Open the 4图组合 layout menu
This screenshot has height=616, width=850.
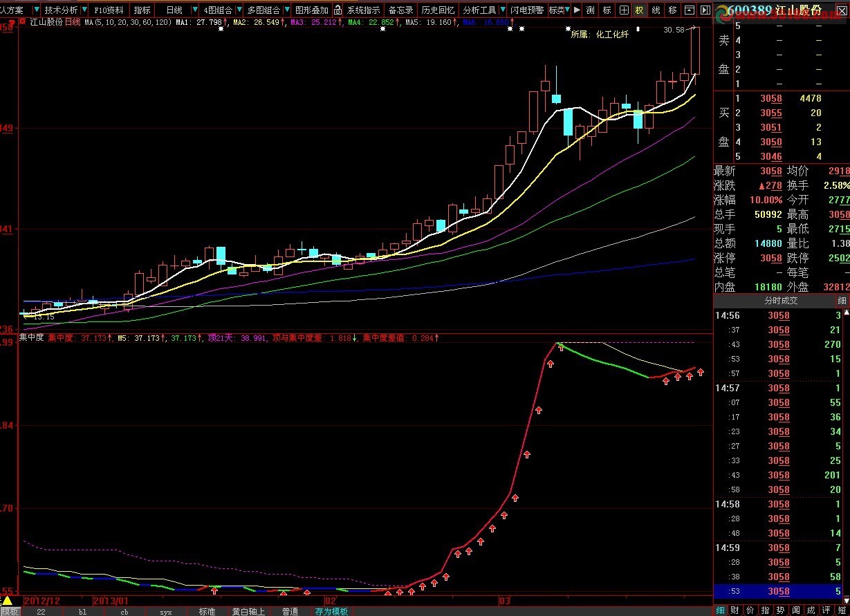tap(216, 10)
